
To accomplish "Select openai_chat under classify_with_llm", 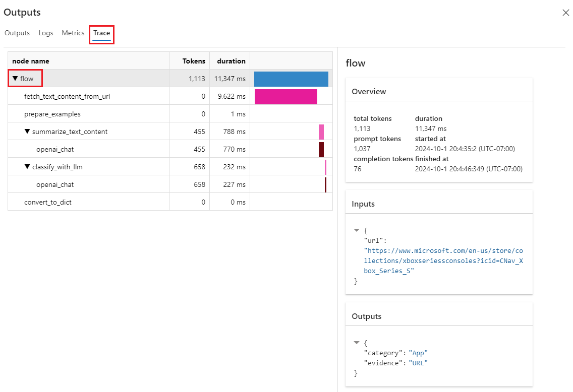I will pyautogui.click(x=55, y=184).
